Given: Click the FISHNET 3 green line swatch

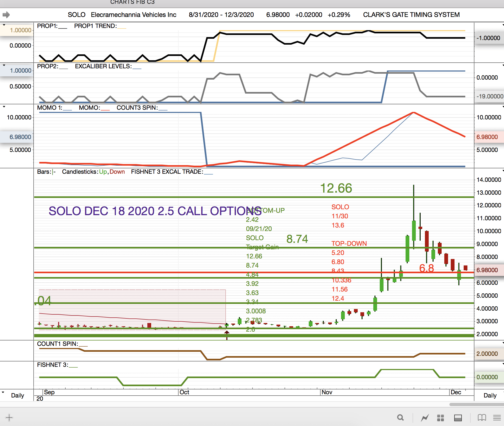Looking at the screenshot, I should pos(73,367).
